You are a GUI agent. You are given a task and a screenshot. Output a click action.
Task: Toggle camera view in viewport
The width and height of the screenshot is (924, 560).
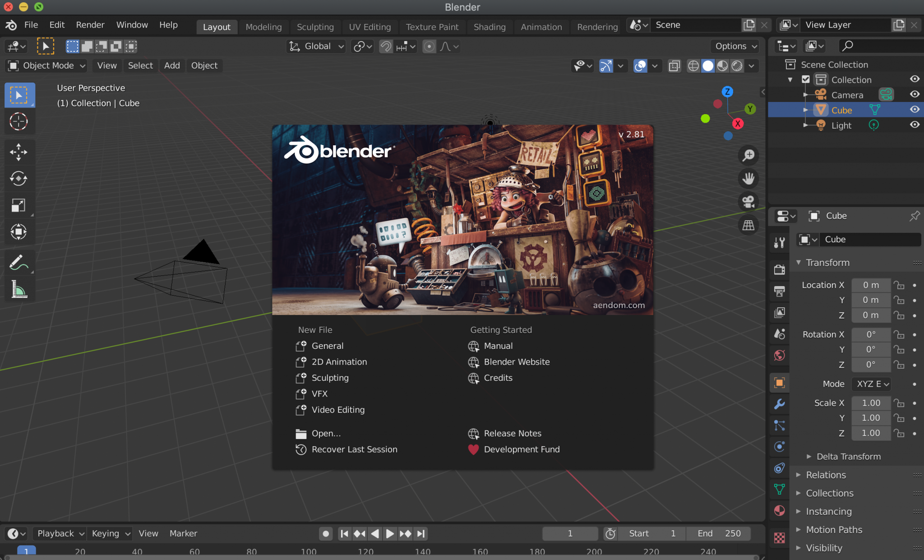click(748, 202)
